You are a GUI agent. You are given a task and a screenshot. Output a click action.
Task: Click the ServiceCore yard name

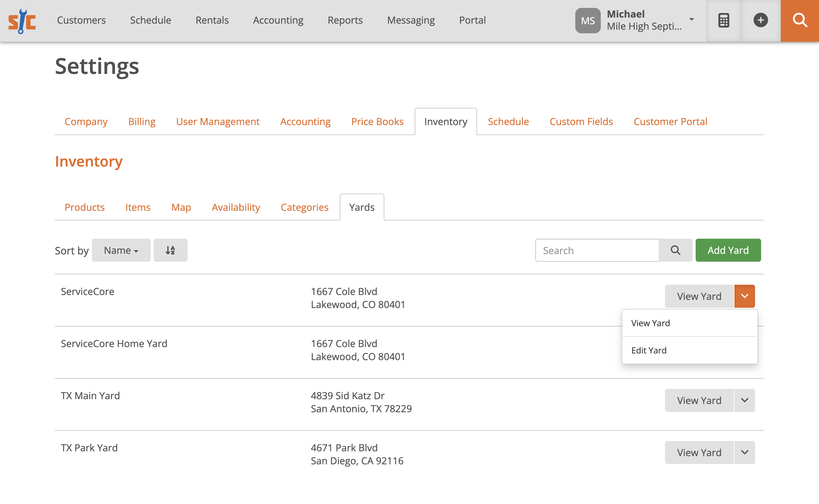[87, 291]
